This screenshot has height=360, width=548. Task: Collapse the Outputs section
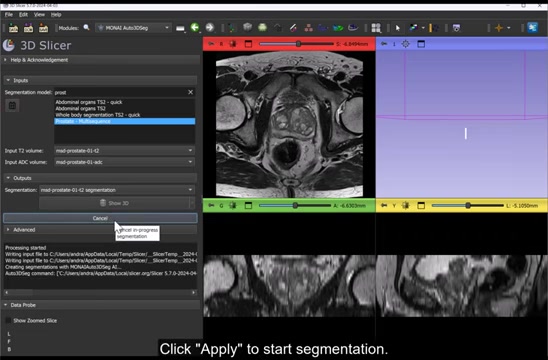click(x=100, y=178)
